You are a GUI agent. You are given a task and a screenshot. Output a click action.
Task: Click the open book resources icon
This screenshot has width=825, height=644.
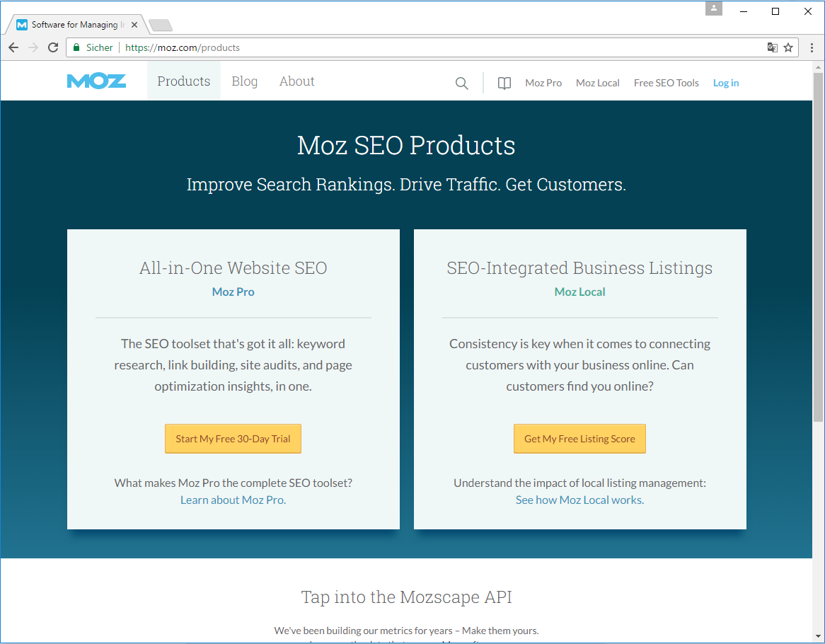pyautogui.click(x=504, y=83)
